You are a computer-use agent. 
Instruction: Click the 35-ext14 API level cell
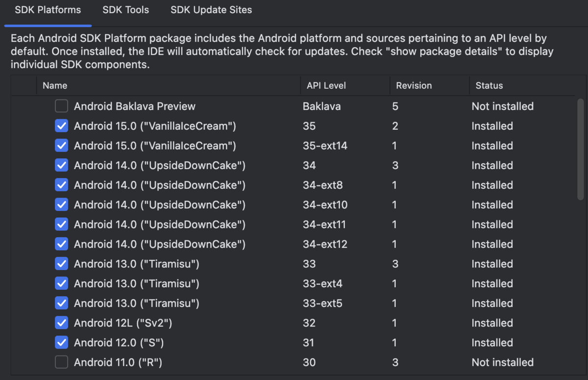[x=325, y=146]
